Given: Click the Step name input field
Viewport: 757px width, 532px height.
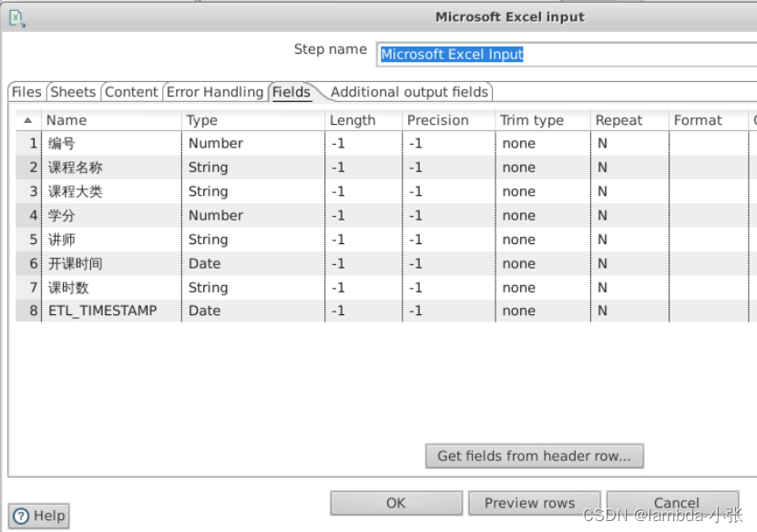Looking at the screenshot, I should coord(566,54).
